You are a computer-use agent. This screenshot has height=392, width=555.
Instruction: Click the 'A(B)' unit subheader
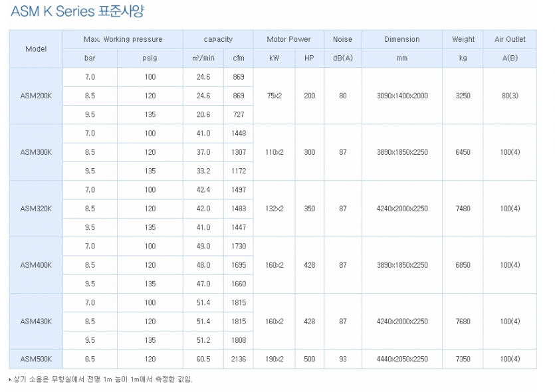pos(510,58)
